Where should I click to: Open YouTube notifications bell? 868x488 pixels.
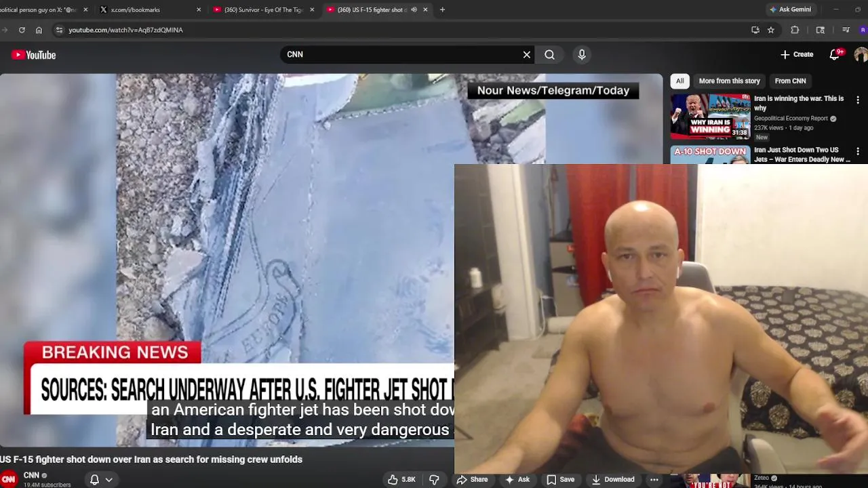click(835, 55)
